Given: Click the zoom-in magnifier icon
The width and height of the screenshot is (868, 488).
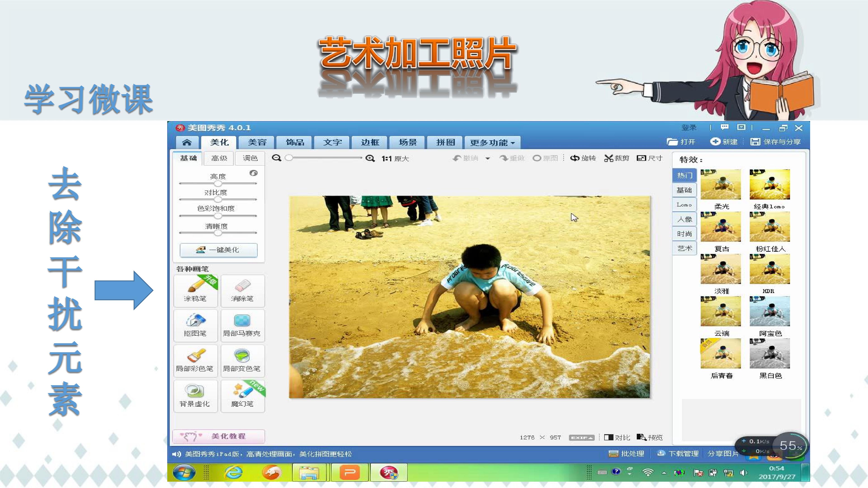Looking at the screenshot, I should tap(370, 158).
